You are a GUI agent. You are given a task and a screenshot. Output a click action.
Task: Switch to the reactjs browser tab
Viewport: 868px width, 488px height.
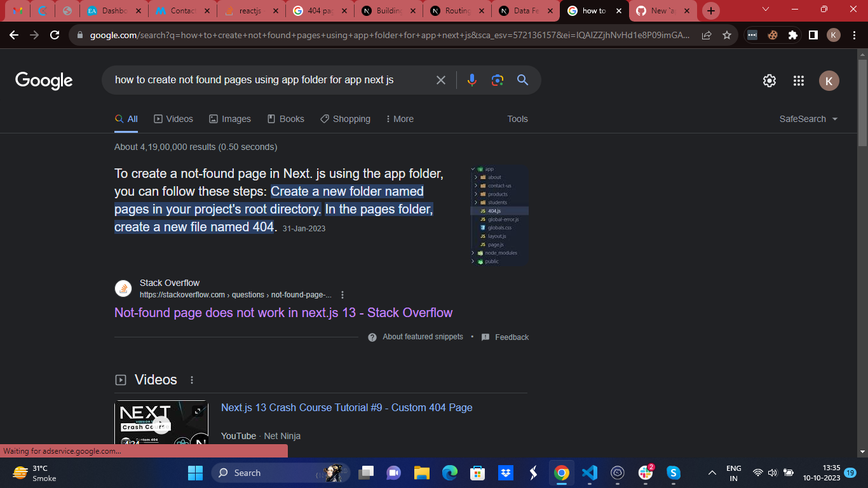250,11
